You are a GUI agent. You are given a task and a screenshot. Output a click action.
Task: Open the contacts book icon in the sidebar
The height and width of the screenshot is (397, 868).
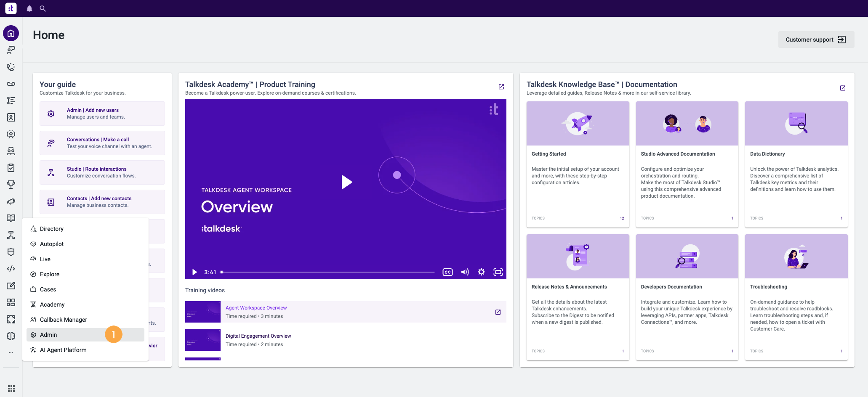[x=11, y=117]
